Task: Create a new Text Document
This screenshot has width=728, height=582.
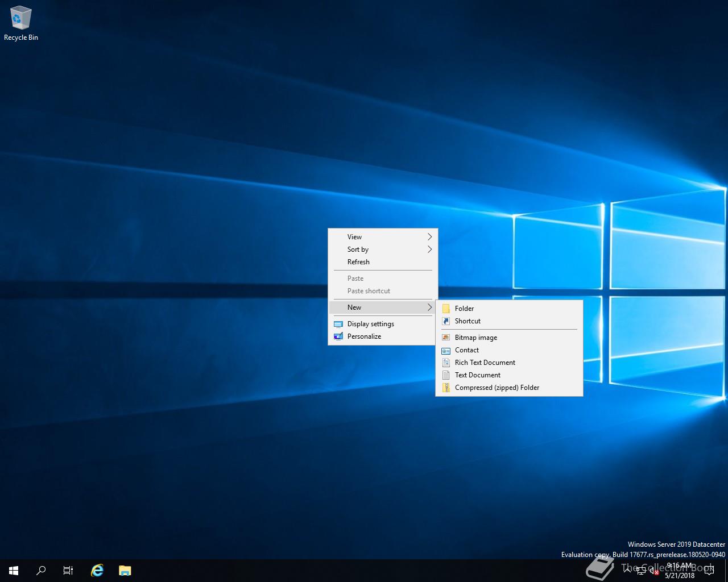Action: 478,375
